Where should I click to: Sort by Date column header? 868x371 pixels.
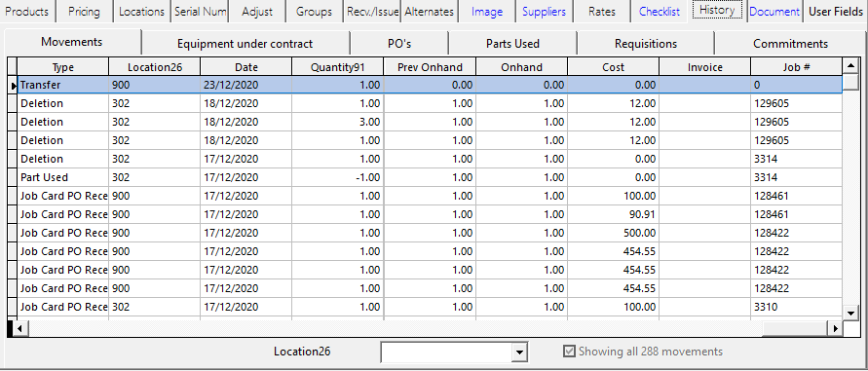point(246,67)
